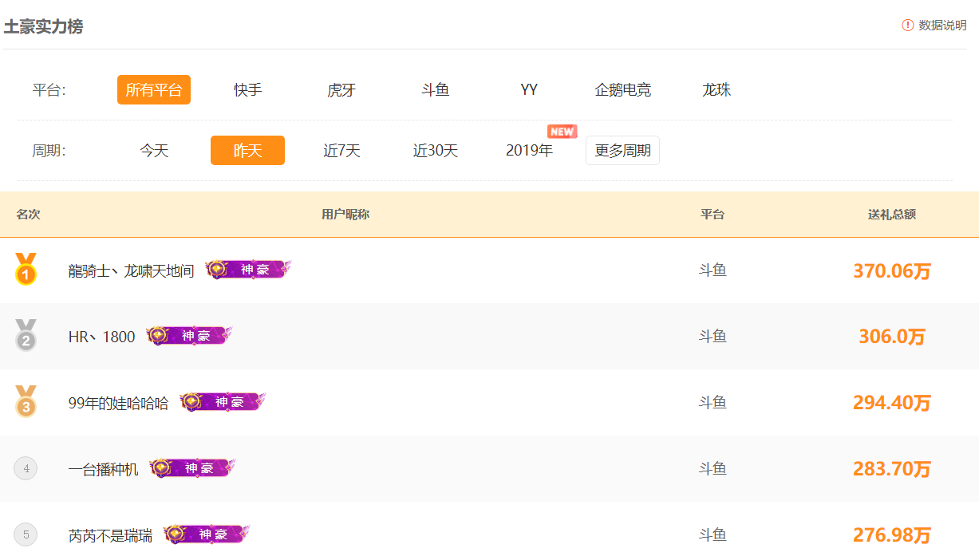The width and height of the screenshot is (979, 560).
Task: Click the 名次 column header
Action: coord(28,215)
